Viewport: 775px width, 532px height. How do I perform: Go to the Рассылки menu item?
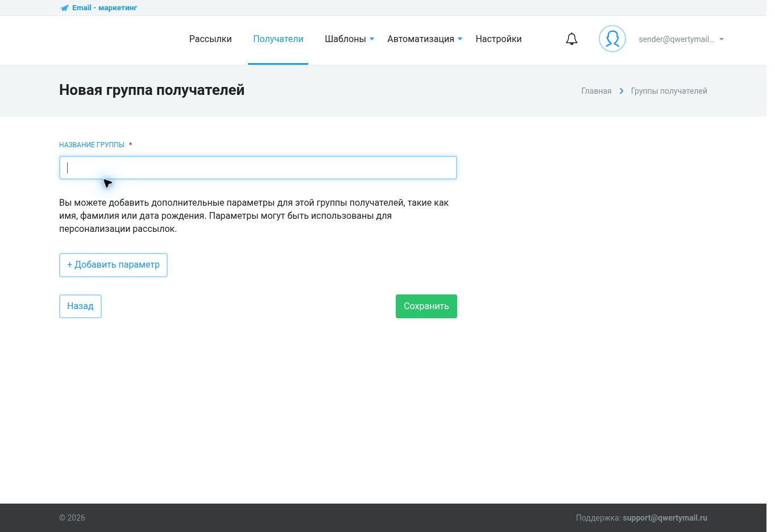tap(210, 39)
